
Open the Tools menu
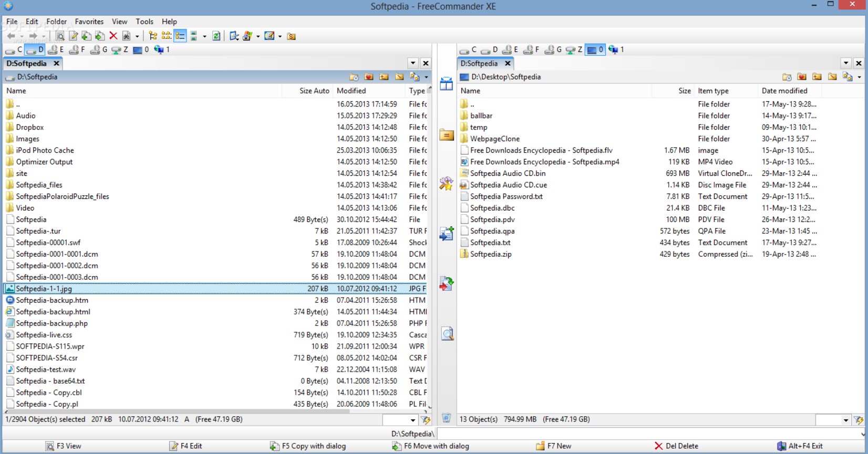[x=144, y=22]
